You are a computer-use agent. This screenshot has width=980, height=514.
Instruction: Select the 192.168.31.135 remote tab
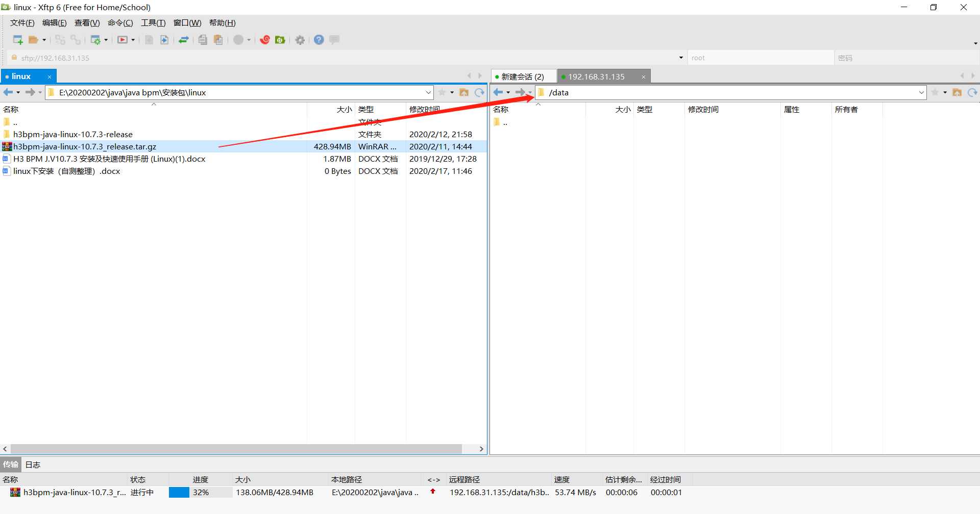596,77
